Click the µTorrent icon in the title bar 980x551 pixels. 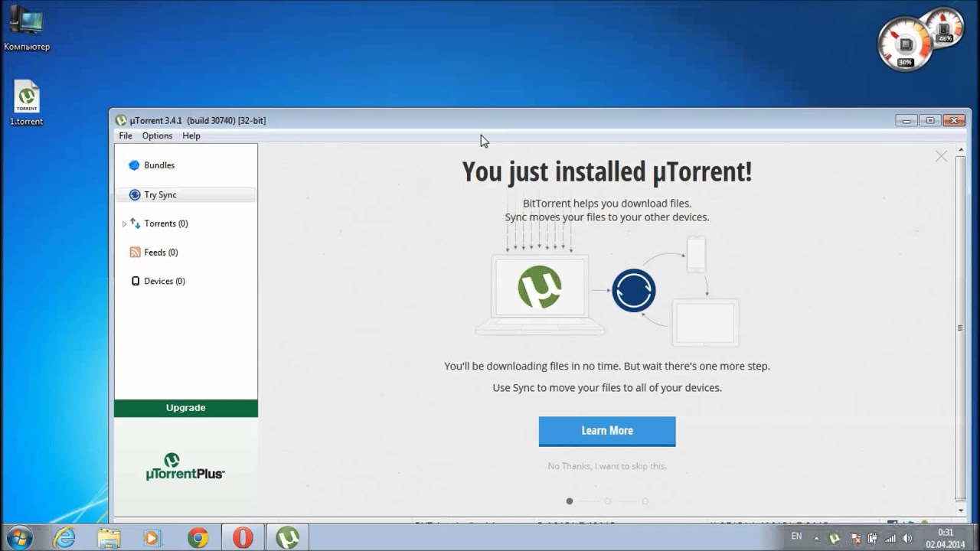pyautogui.click(x=121, y=120)
